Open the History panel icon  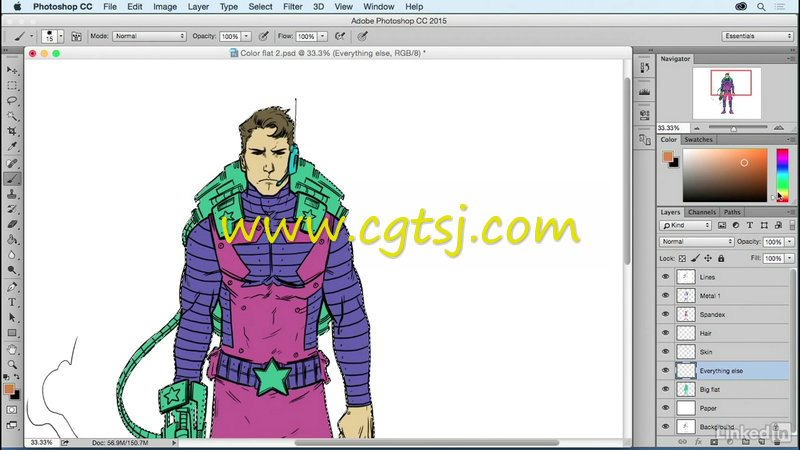[644, 67]
